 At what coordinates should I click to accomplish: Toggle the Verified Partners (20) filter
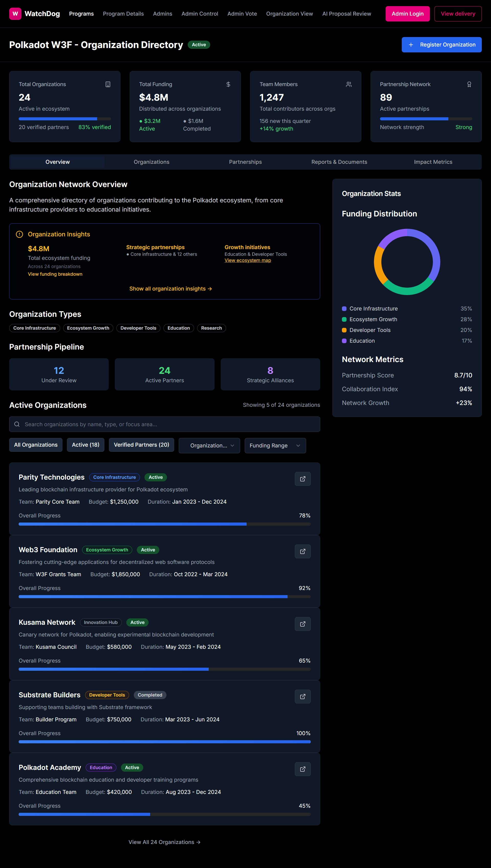pos(141,445)
